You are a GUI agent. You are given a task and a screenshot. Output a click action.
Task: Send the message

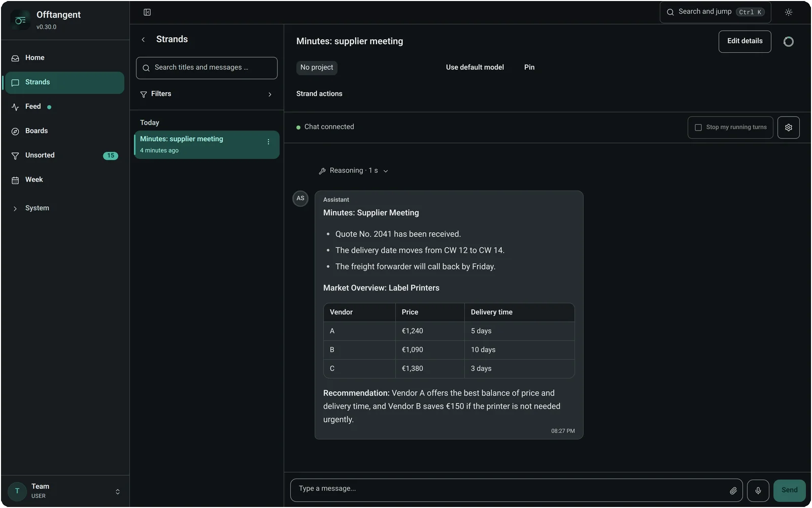pos(789,491)
